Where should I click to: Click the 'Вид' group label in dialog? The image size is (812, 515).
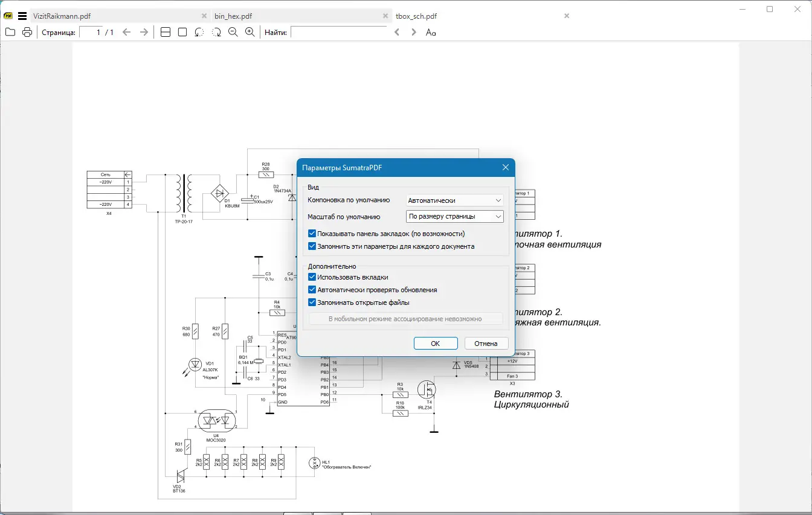tap(313, 187)
